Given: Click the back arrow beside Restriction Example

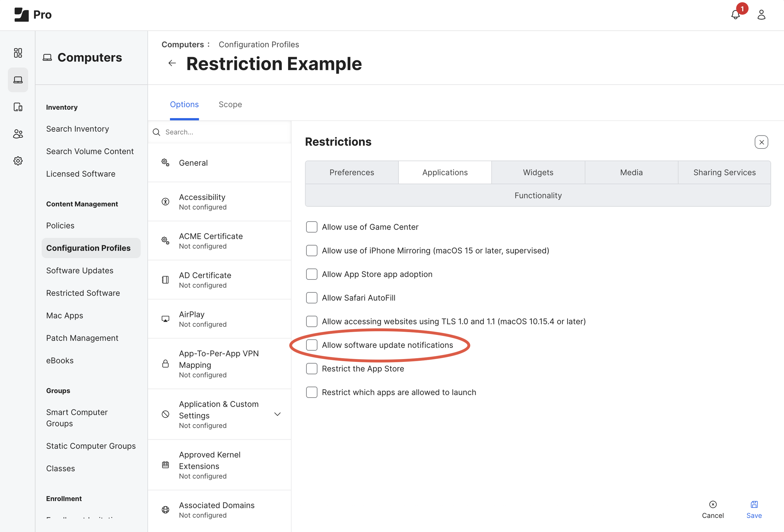Looking at the screenshot, I should 172,63.
